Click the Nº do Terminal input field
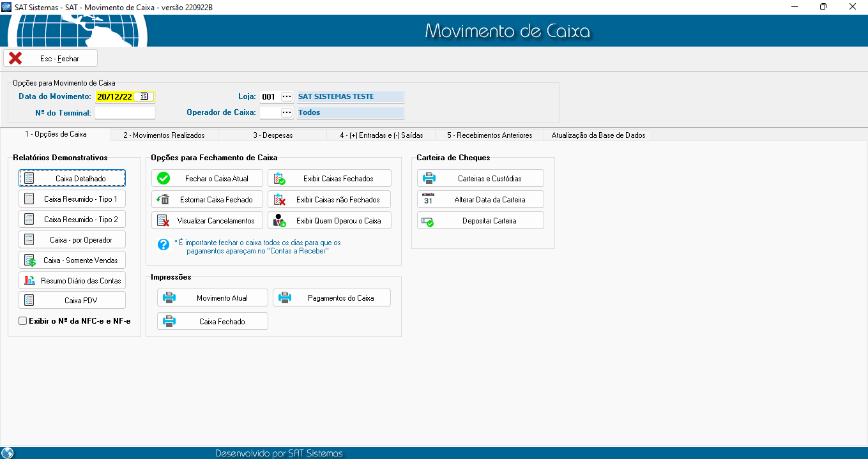The image size is (868, 459). pyautogui.click(x=125, y=113)
